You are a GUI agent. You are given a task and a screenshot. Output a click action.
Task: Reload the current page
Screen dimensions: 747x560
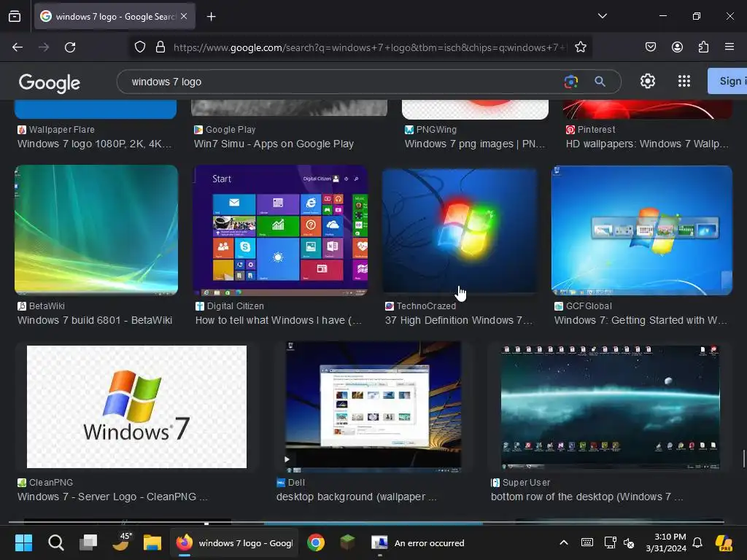click(70, 47)
